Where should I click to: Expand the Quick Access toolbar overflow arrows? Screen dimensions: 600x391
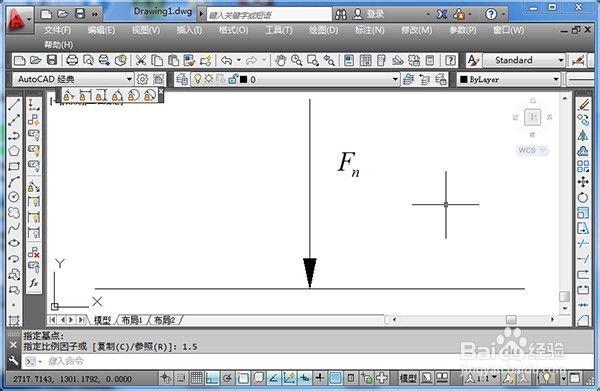click(95, 14)
